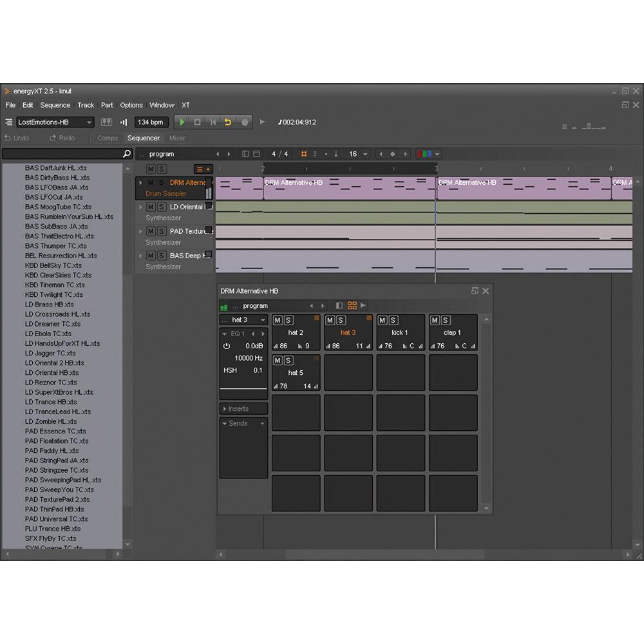The height and width of the screenshot is (644, 644).
Task: Click the Undo button
Action: point(17,138)
